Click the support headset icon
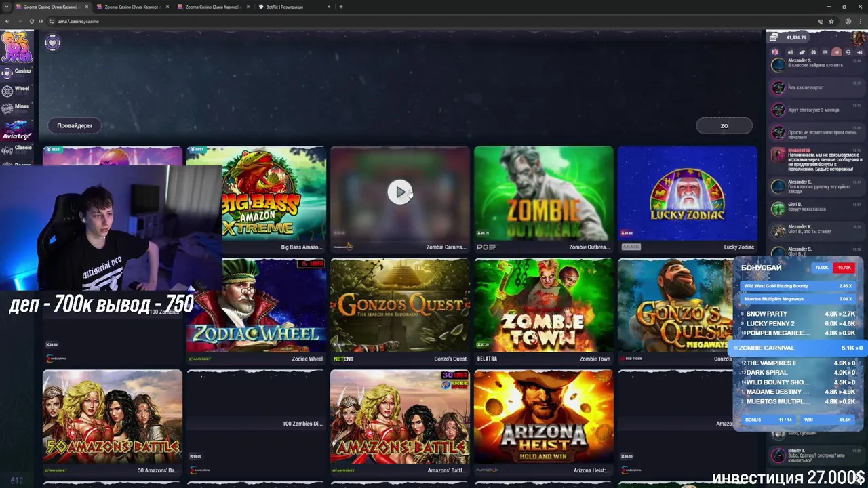Viewport: 868px width, 488px height. [x=848, y=52]
